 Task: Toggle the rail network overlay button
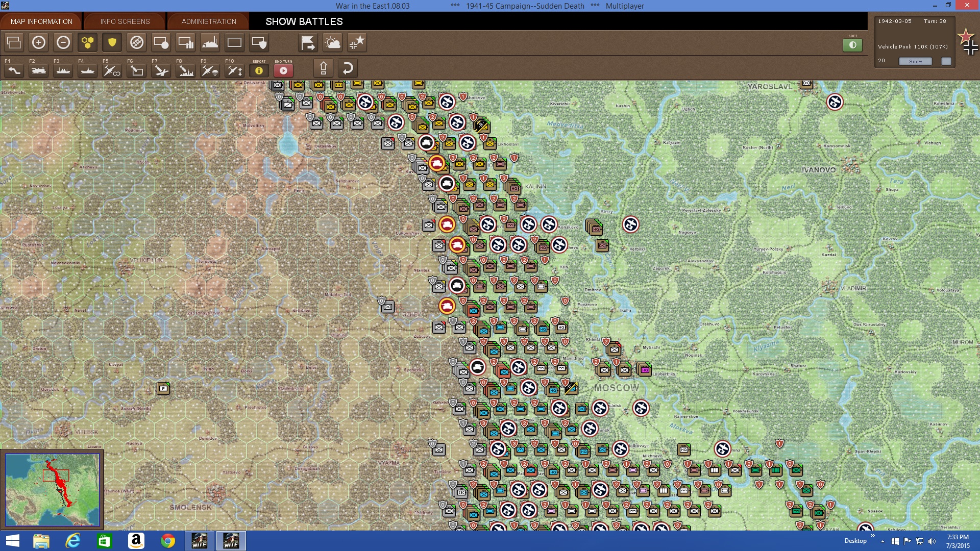tap(137, 43)
